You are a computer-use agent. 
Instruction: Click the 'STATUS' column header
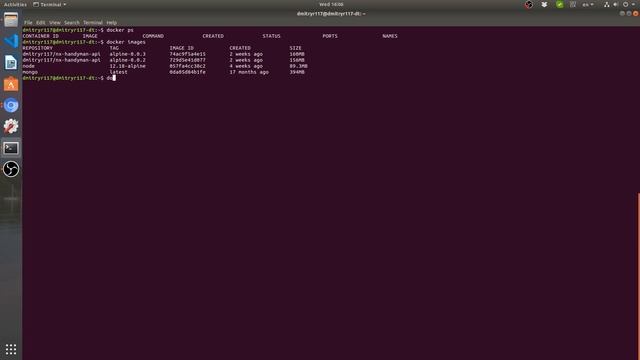pos(271,36)
